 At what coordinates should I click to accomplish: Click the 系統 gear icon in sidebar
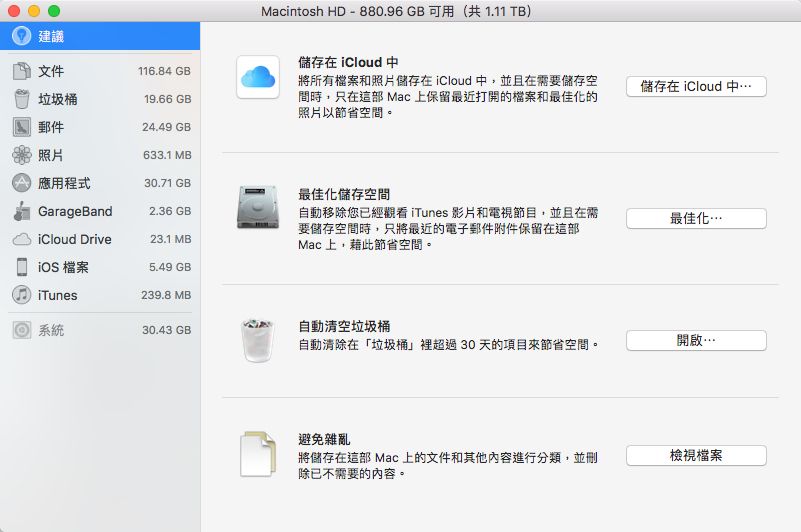[x=21, y=330]
